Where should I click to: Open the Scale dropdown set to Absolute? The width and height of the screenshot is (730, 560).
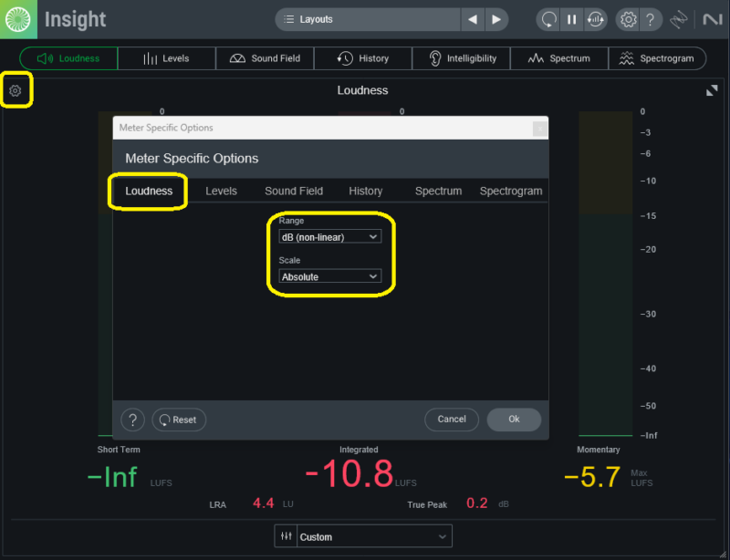329,276
